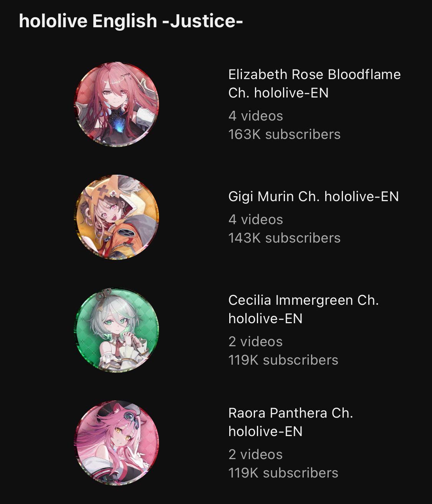Click Elizabeth's 4 videos label
Image resolution: width=432 pixels, height=504 pixels.
(256, 116)
